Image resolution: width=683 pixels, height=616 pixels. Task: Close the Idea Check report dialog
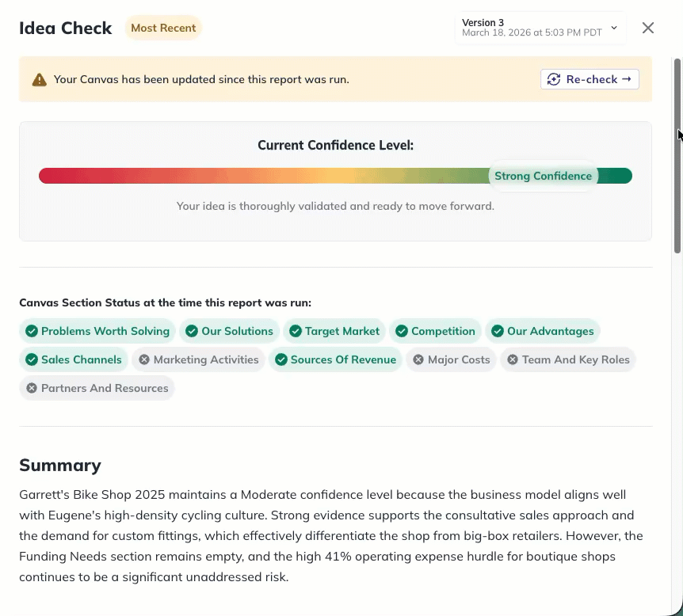point(648,28)
